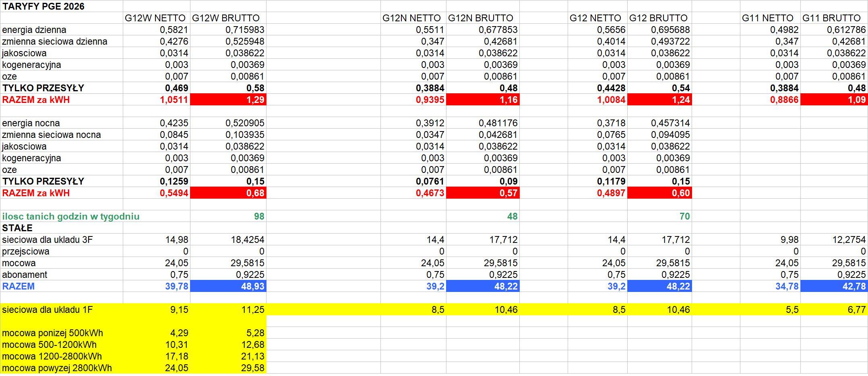Click the blue cell with value 48,93
The width and height of the screenshot is (868, 376).
coord(228,286)
